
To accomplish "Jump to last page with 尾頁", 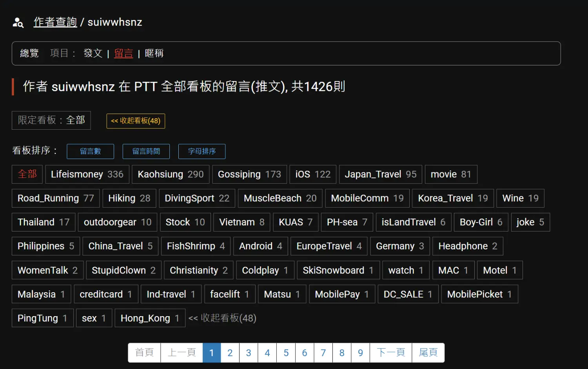I will (428, 353).
